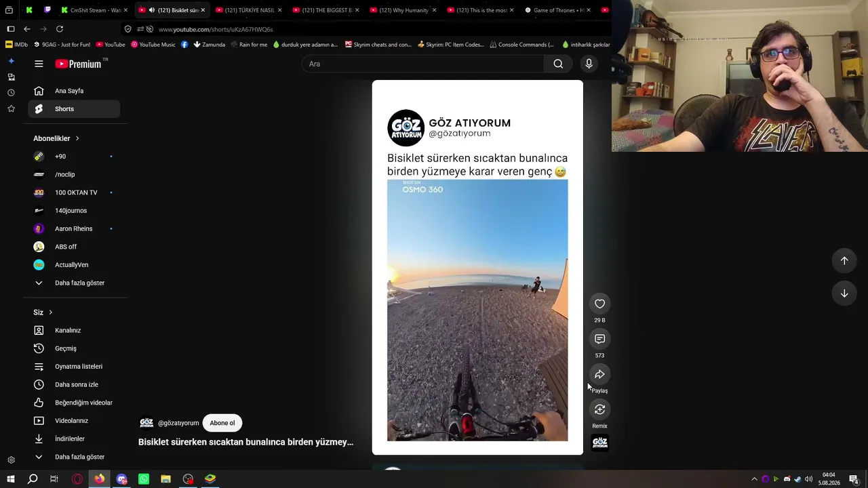The height and width of the screenshot is (488, 868).
Task: Open the Windows Start menu
Action: pos(11,479)
